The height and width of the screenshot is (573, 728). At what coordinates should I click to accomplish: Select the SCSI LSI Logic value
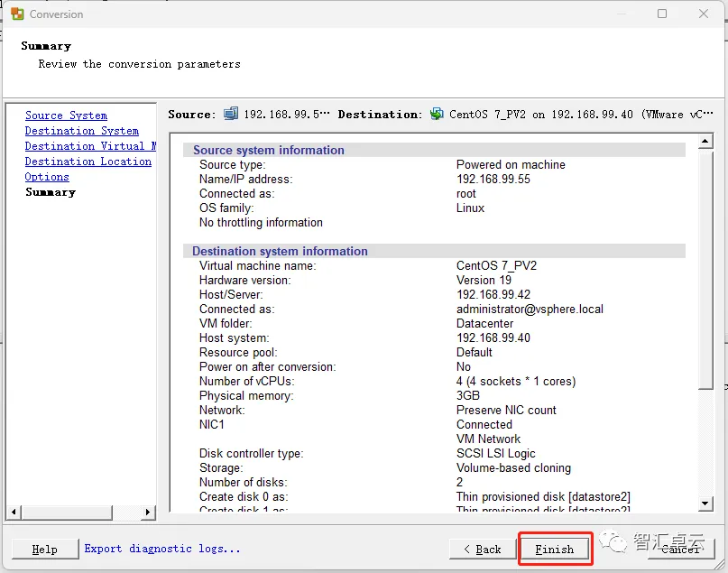pos(496,454)
